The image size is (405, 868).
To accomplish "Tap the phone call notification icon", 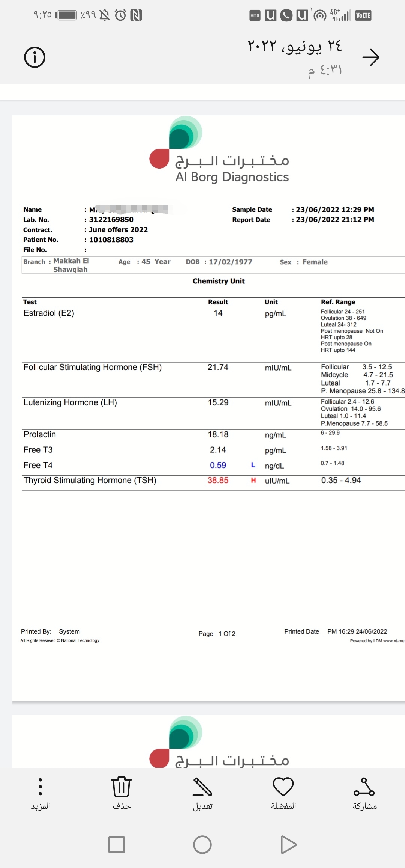I will click(x=286, y=15).
